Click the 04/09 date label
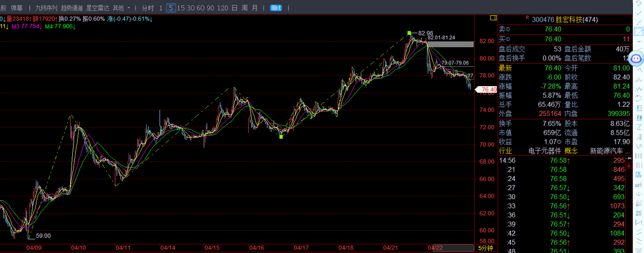The height and width of the screenshot is (253, 644). pyautogui.click(x=34, y=248)
